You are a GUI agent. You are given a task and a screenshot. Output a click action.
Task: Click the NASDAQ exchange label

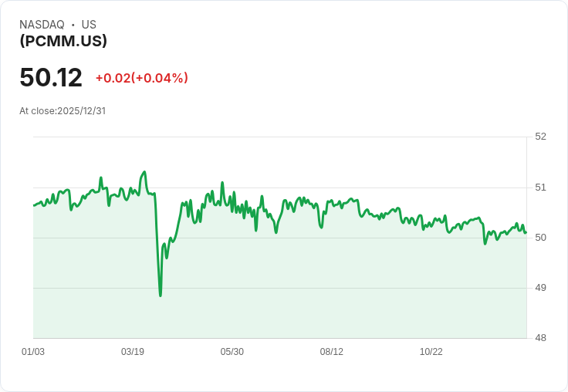(x=42, y=25)
